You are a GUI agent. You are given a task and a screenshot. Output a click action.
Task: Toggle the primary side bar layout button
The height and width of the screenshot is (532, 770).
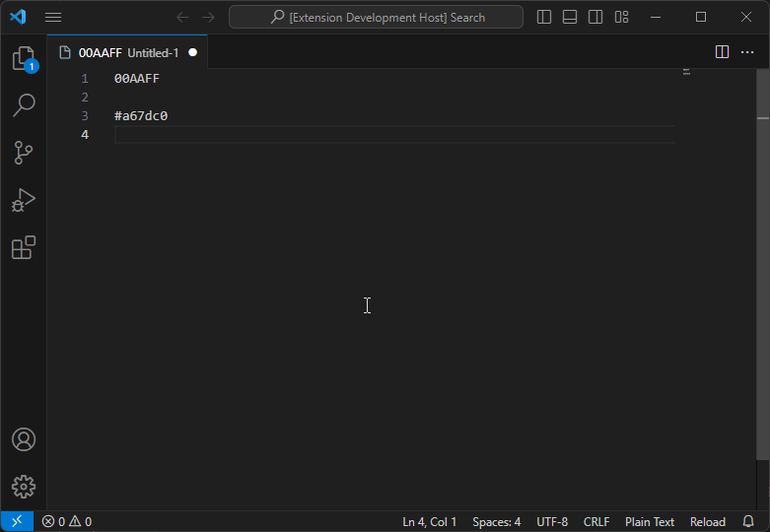click(544, 17)
